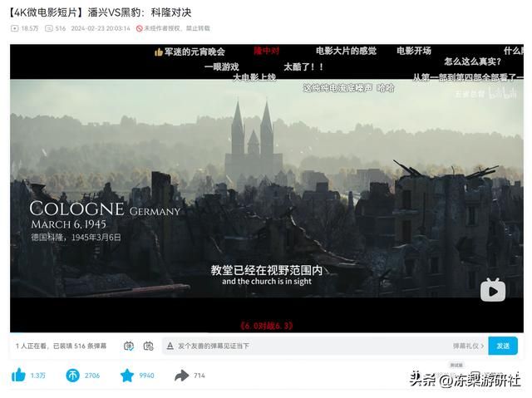
Task: Click the 电影大片的感觉 danmaku
Action: click(346, 51)
